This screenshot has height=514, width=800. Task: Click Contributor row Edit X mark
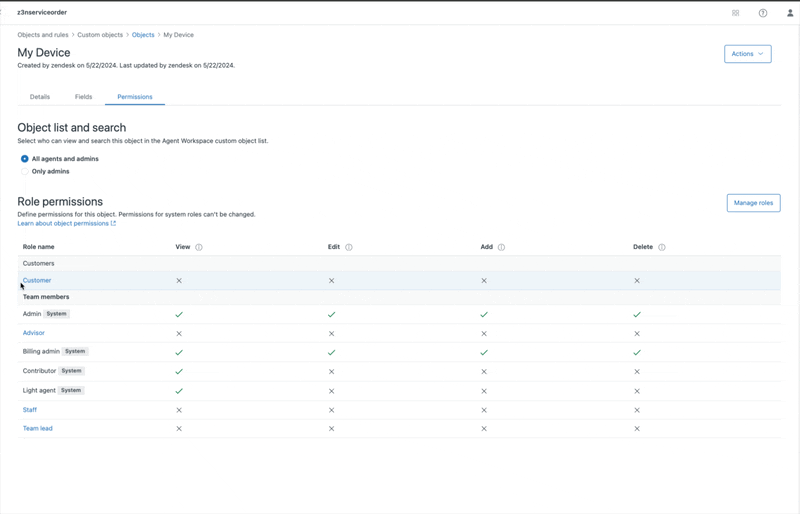(332, 372)
